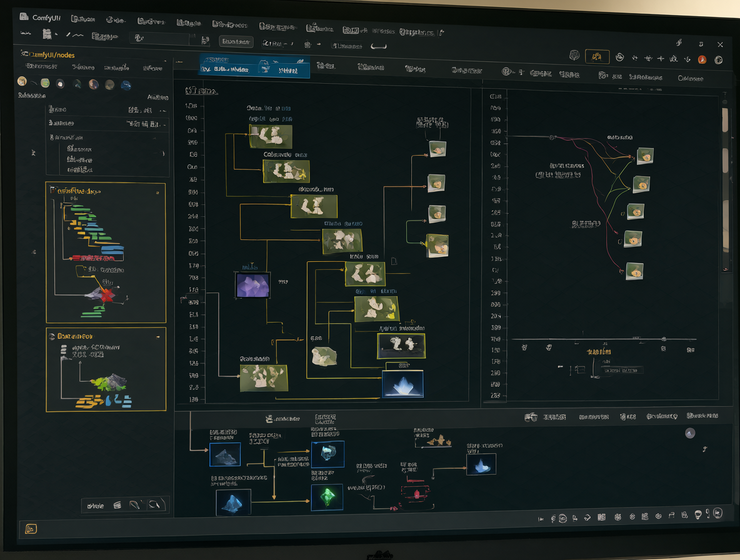The height and width of the screenshot is (560, 740).
Task: Open the document icon dropdown in the upper-left toolbar
Action: (48, 34)
